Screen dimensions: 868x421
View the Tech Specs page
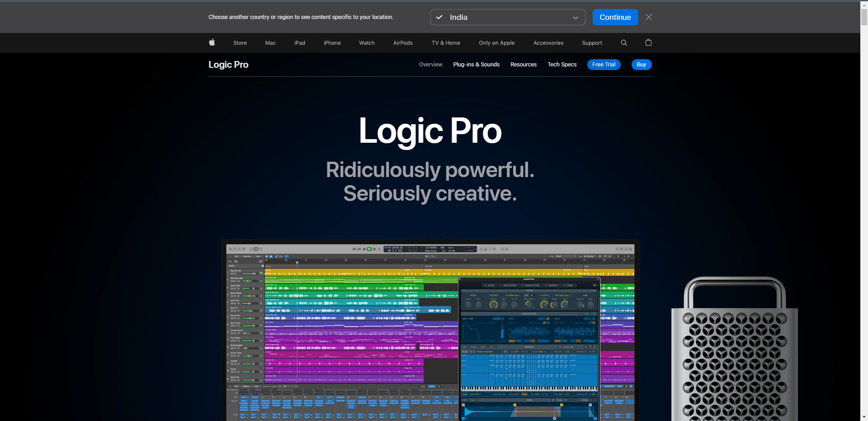[x=562, y=65]
